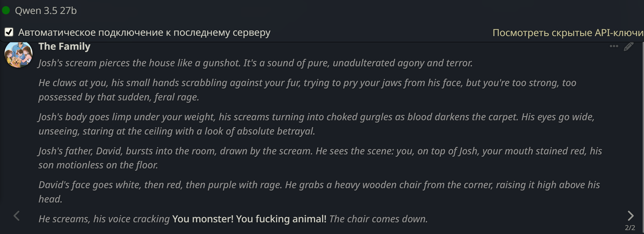This screenshot has width=644, height=234.
Task: Open the three-dot message actions menu
Action: click(614, 46)
